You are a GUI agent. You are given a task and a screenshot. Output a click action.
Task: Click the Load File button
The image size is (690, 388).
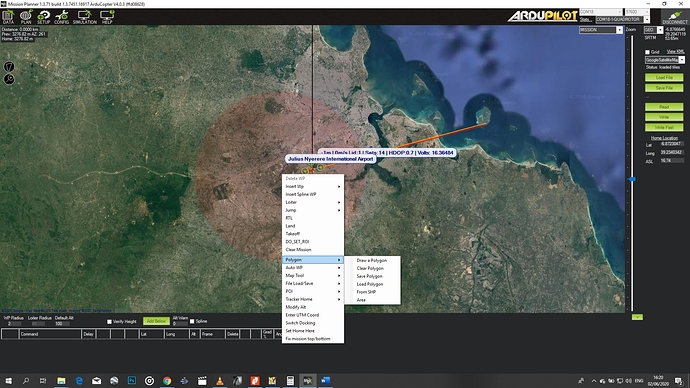click(664, 77)
